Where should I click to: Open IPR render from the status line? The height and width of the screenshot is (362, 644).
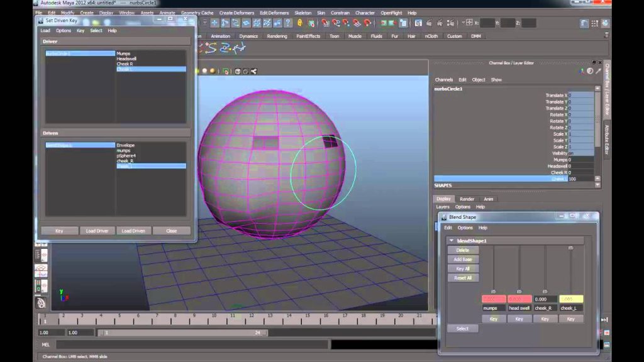coord(392,23)
